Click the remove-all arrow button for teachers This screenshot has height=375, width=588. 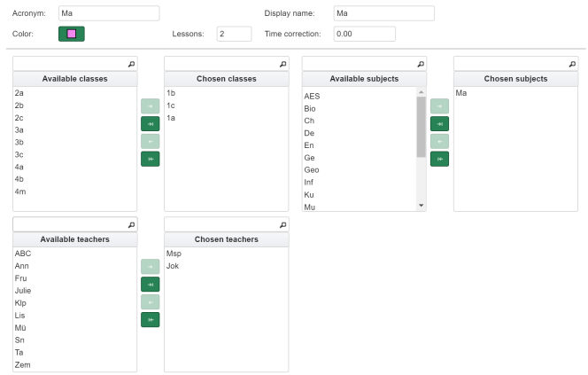click(x=150, y=319)
